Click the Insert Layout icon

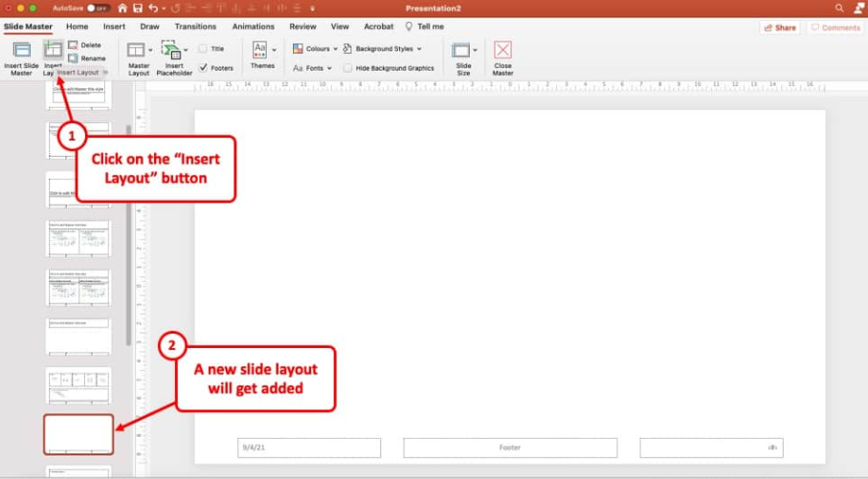point(53,50)
